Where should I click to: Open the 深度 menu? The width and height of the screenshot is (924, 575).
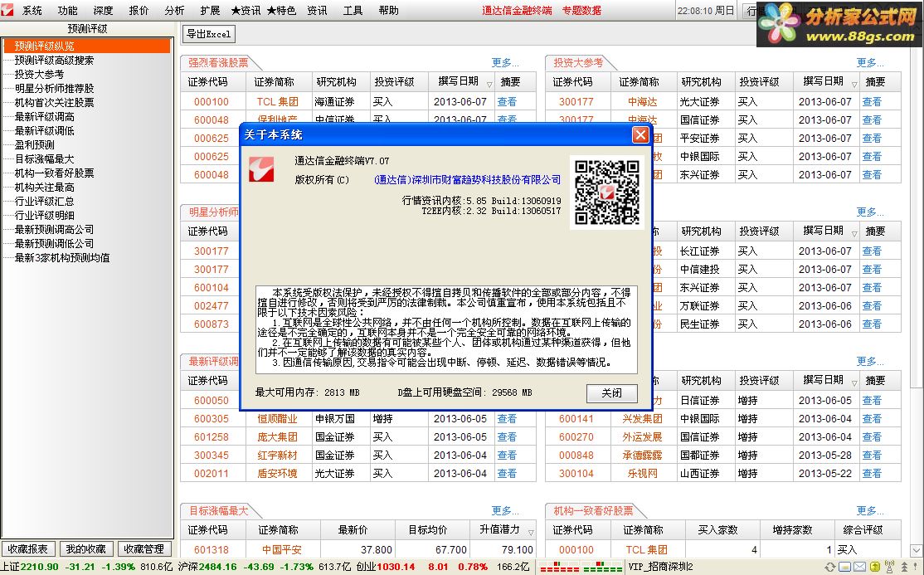click(103, 11)
